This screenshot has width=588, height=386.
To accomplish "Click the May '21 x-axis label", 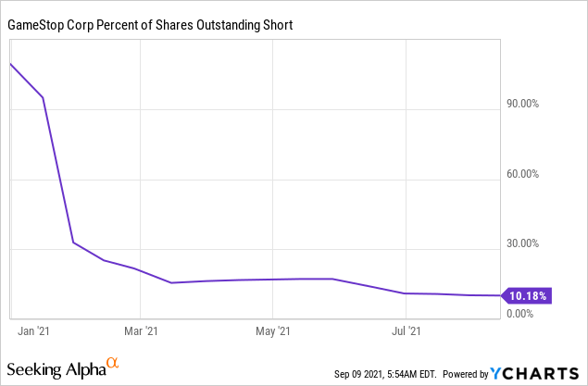I will (274, 330).
